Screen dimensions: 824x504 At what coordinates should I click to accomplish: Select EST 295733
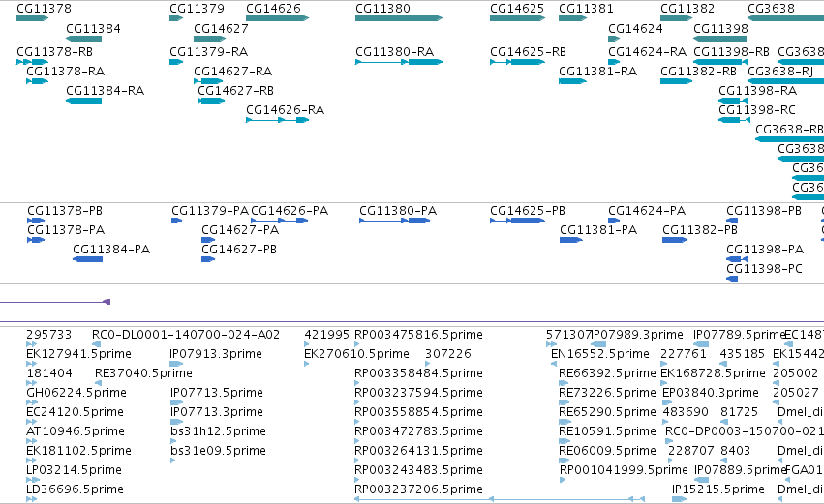(x=48, y=335)
